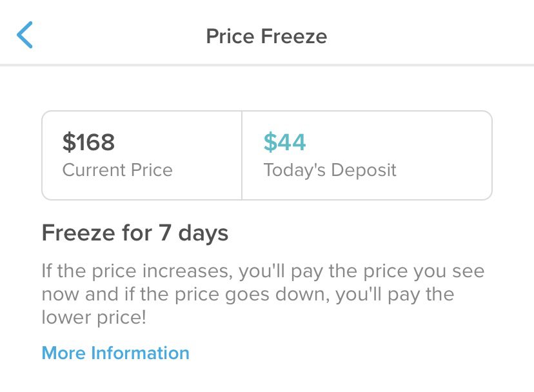Click divider between Current Price and Today's Deposit
This screenshot has height=392, width=534.
(x=242, y=155)
